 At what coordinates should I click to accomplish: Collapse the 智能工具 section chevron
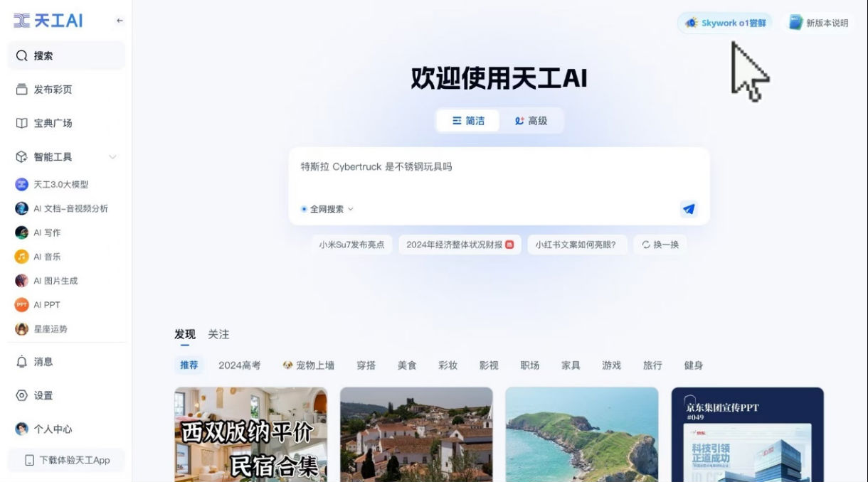point(112,157)
